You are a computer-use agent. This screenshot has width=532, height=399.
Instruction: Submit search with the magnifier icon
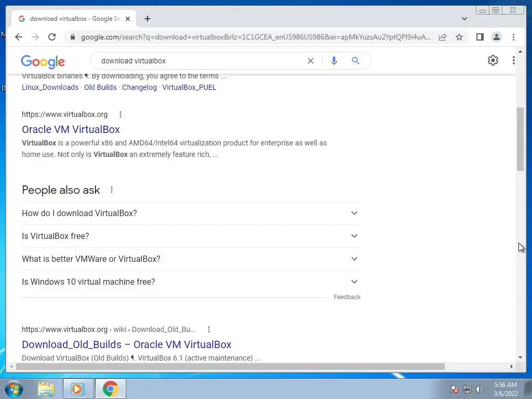click(355, 61)
